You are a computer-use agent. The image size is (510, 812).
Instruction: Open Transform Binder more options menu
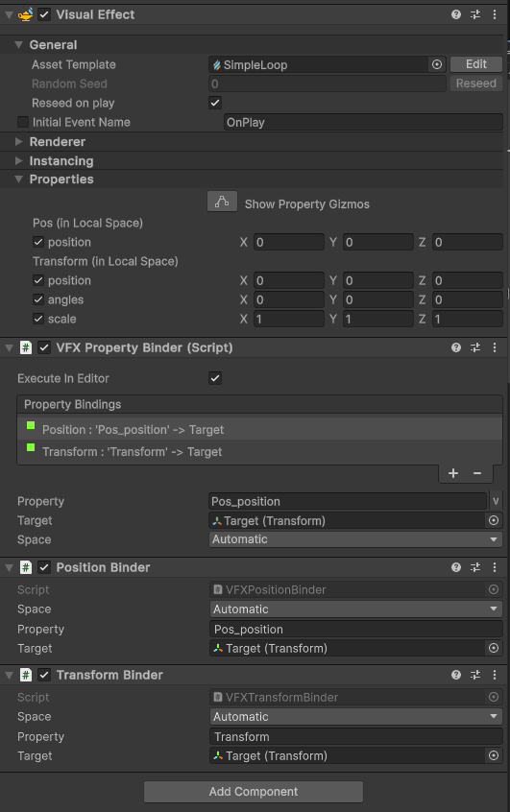pyautogui.click(x=495, y=675)
